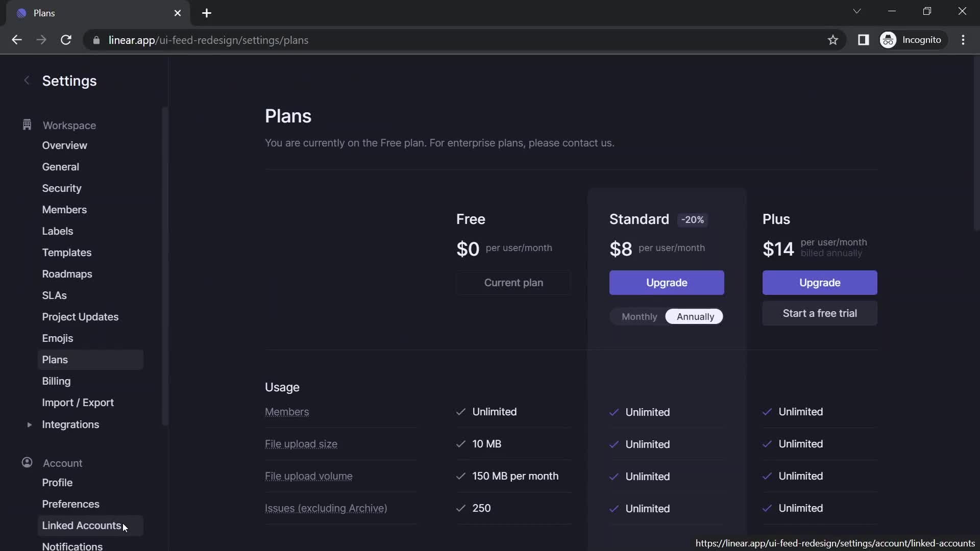The image size is (980, 551).
Task: Click the back arrow icon in Settings
Action: point(25,81)
